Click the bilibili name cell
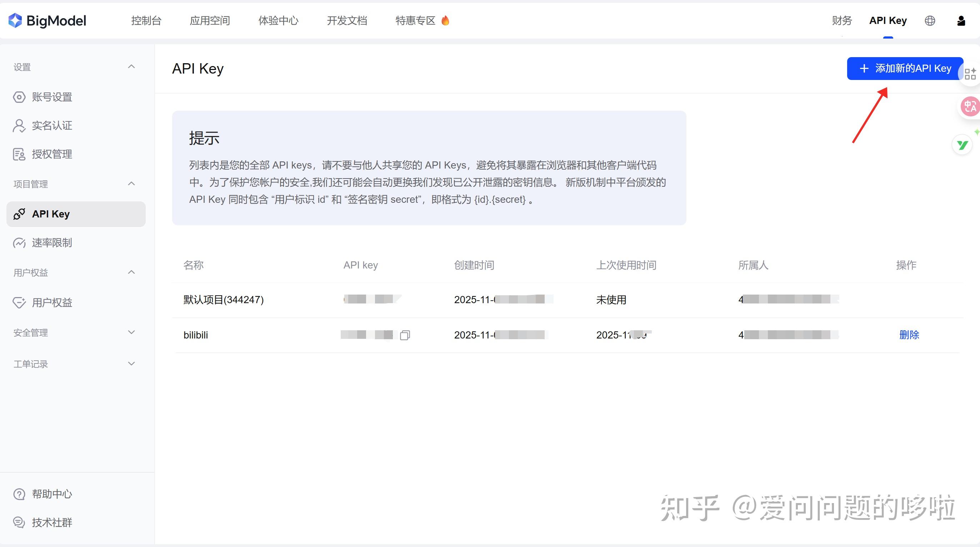Image resolution: width=980 pixels, height=547 pixels. [196, 335]
